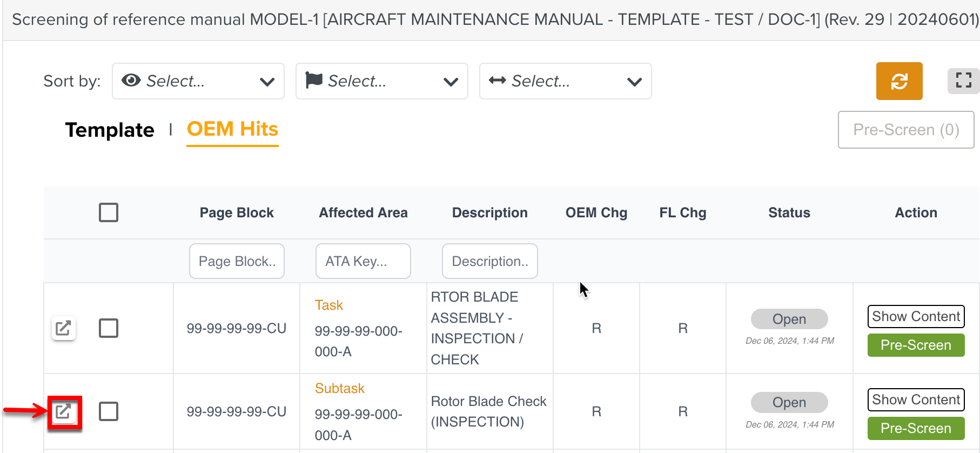
Task: Click the orange Task link
Action: [328, 305]
